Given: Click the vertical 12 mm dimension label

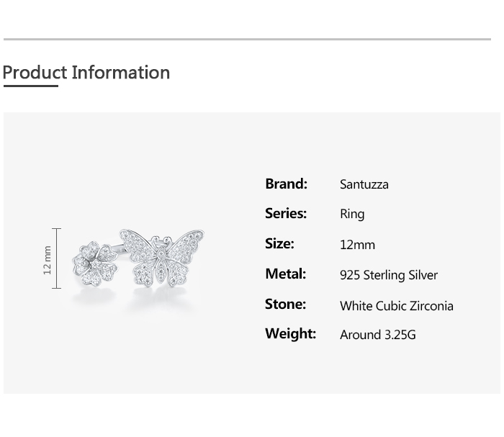Looking at the screenshot, I should pos(48,259).
